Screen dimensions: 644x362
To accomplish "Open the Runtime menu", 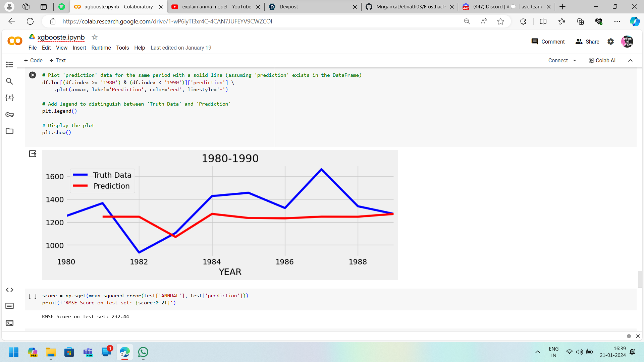I will coord(101,48).
